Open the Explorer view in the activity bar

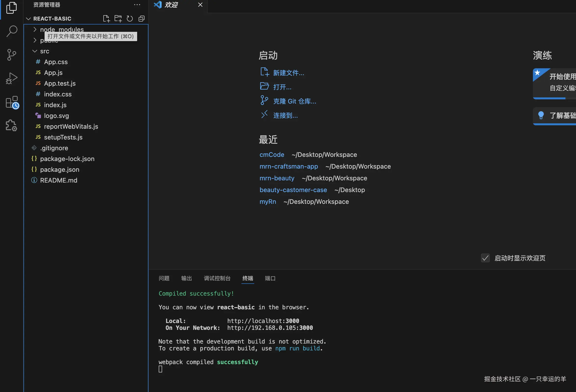point(12,8)
